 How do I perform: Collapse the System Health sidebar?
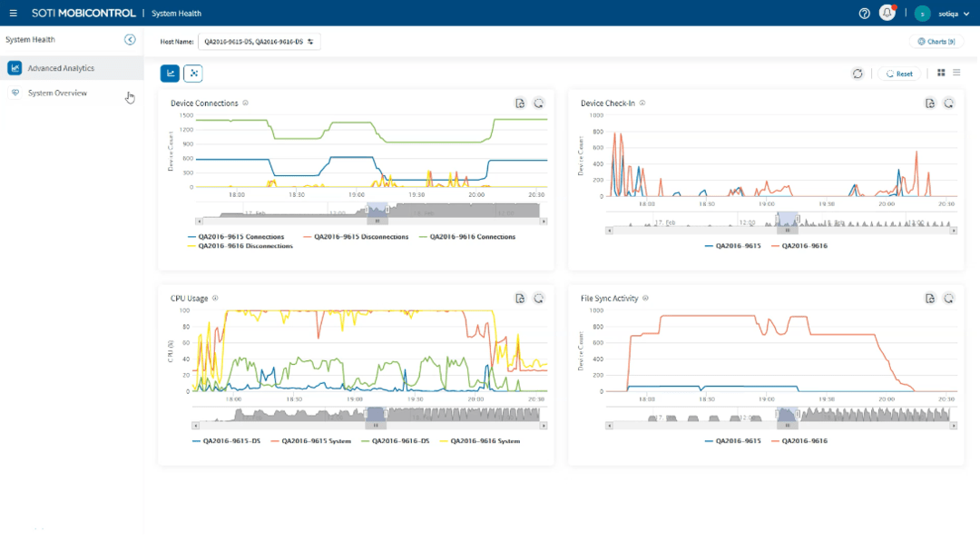click(x=130, y=40)
